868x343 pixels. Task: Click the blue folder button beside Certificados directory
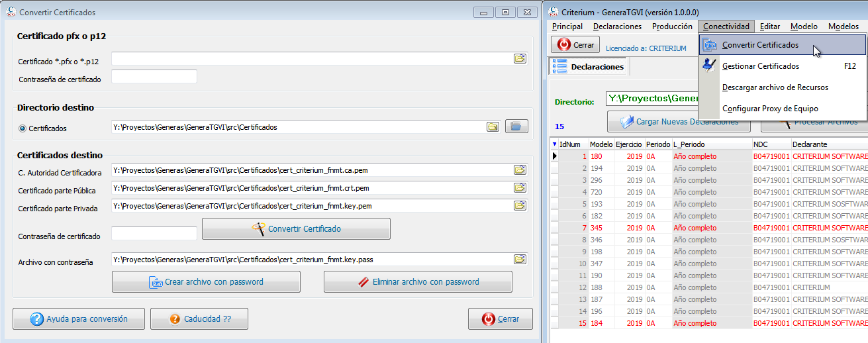[x=516, y=126]
